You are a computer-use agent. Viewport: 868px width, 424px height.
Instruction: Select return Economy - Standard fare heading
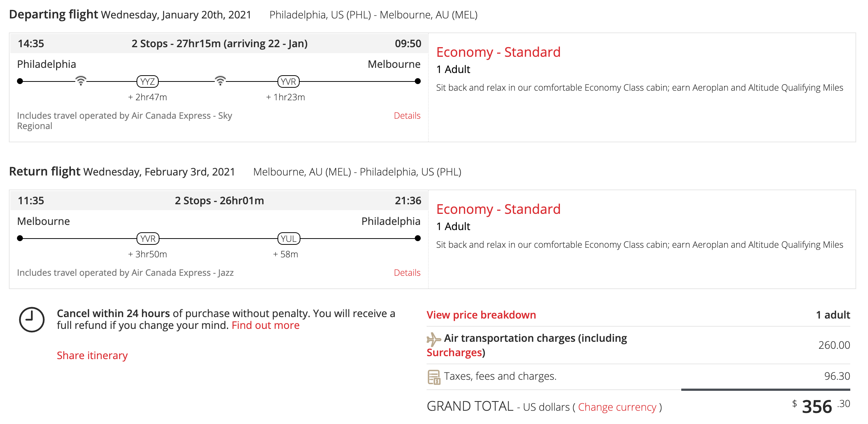[x=498, y=209]
